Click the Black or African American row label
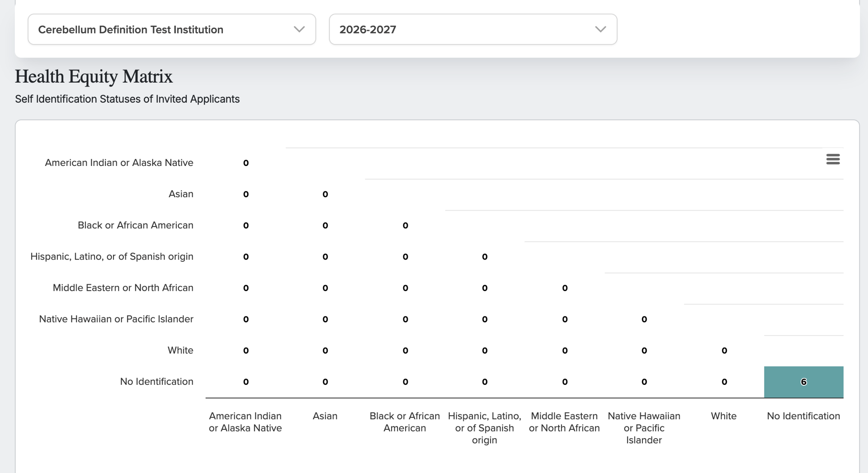868x473 pixels. (136, 225)
